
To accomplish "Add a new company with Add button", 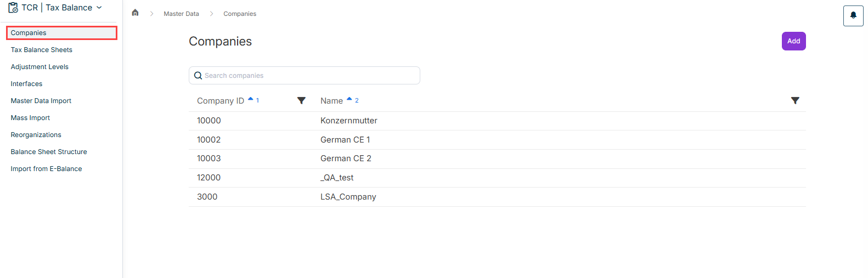I will 793,41.
